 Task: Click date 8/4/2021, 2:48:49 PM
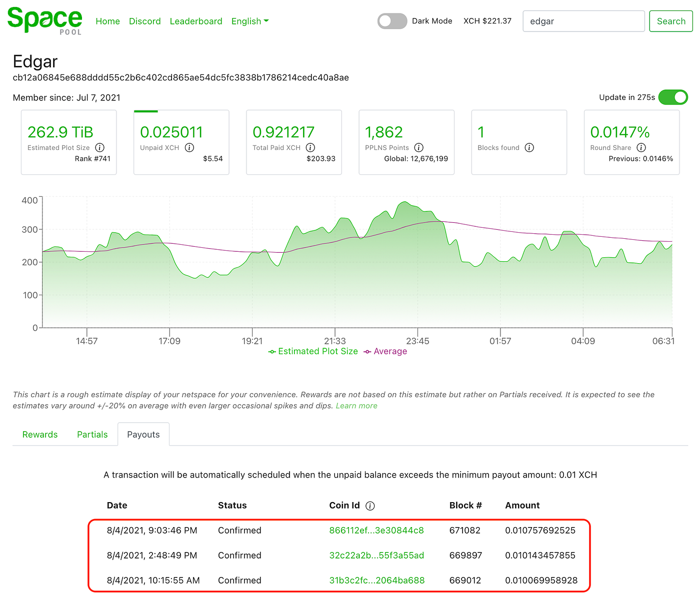click(x=152, y=555)
